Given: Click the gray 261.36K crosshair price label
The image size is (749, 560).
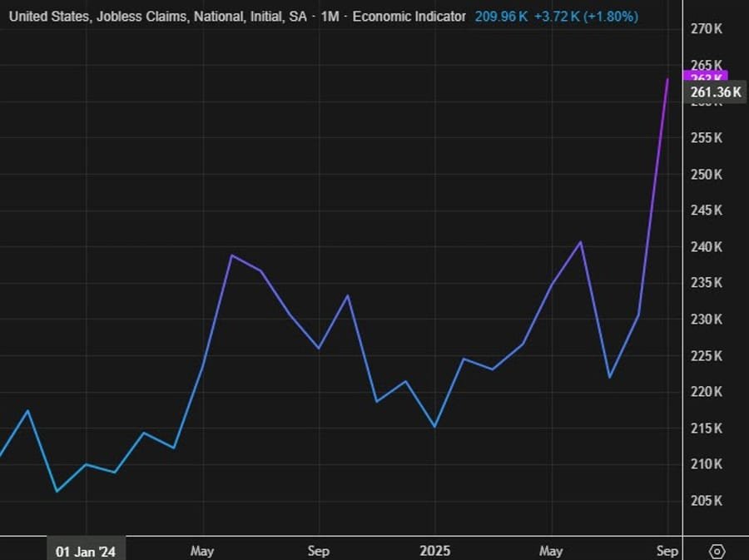Looking at the screenshot, I should click(x=715, y=92).
